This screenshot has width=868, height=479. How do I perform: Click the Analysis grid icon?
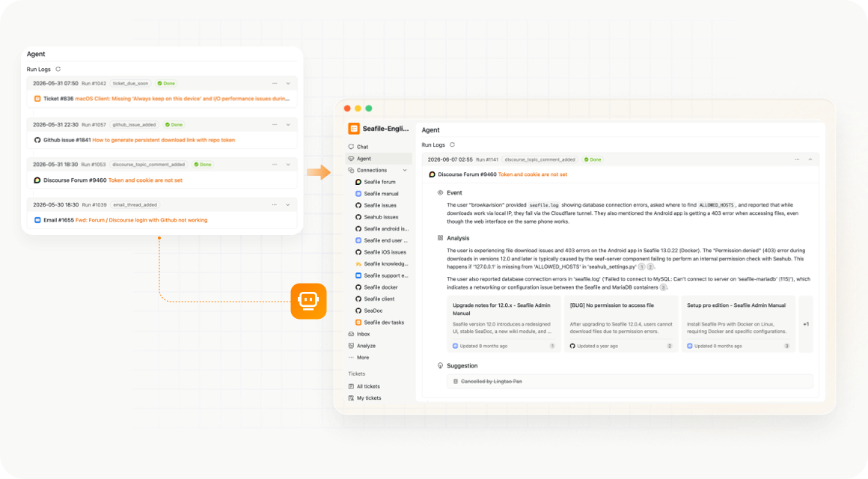click(x=440, y=238)
